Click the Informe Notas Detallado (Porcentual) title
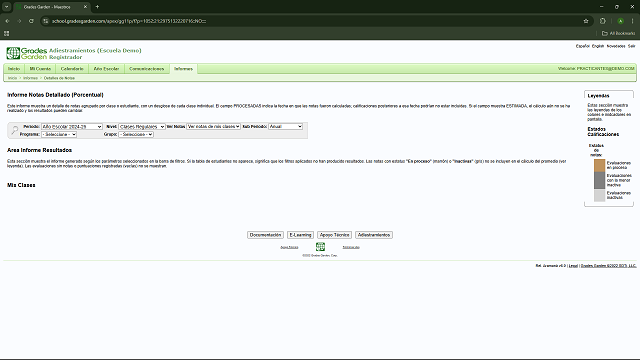The width and height of the screenshot is (640, 360). click(55, 95)
